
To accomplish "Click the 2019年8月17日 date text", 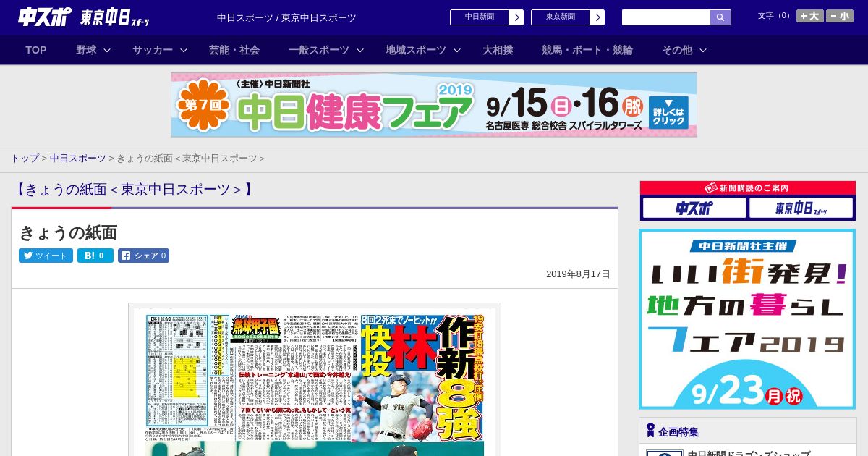I will click(578, 274).
